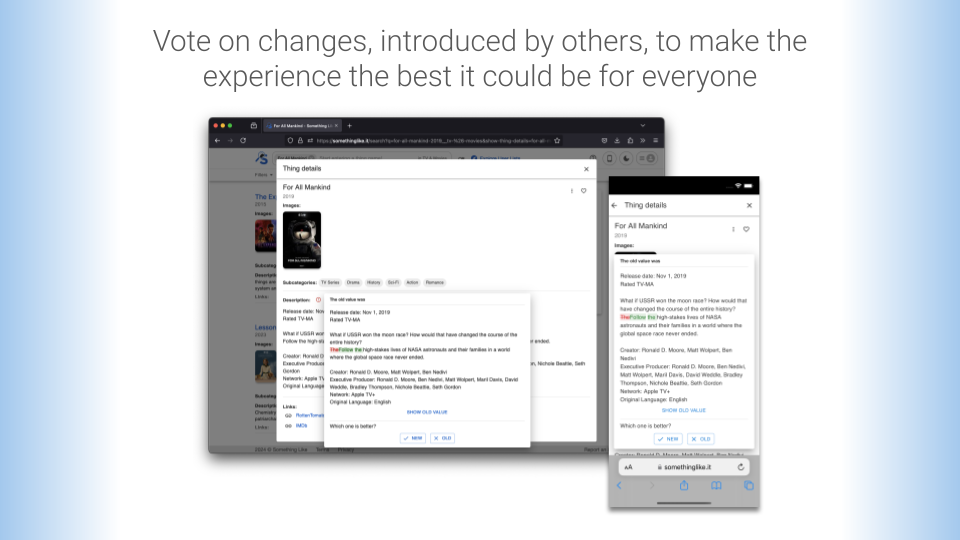The width and height of the screenshot is (960, 540).
Task: Select the For All Mankind browser tab
Action: click(x=302, y=126)
